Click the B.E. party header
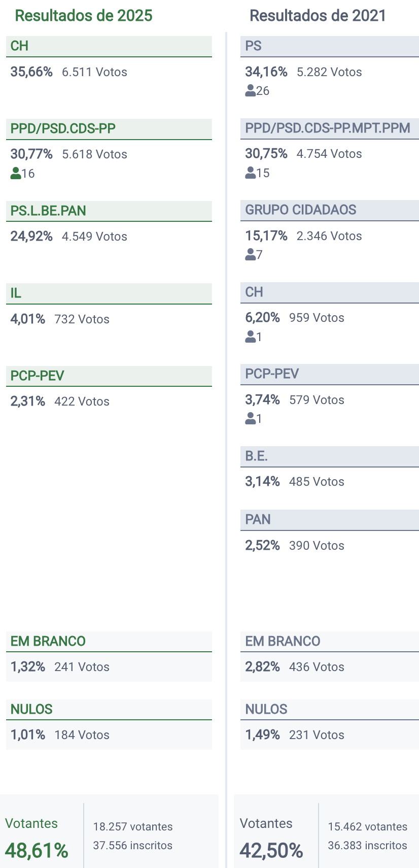 (329, 456)
